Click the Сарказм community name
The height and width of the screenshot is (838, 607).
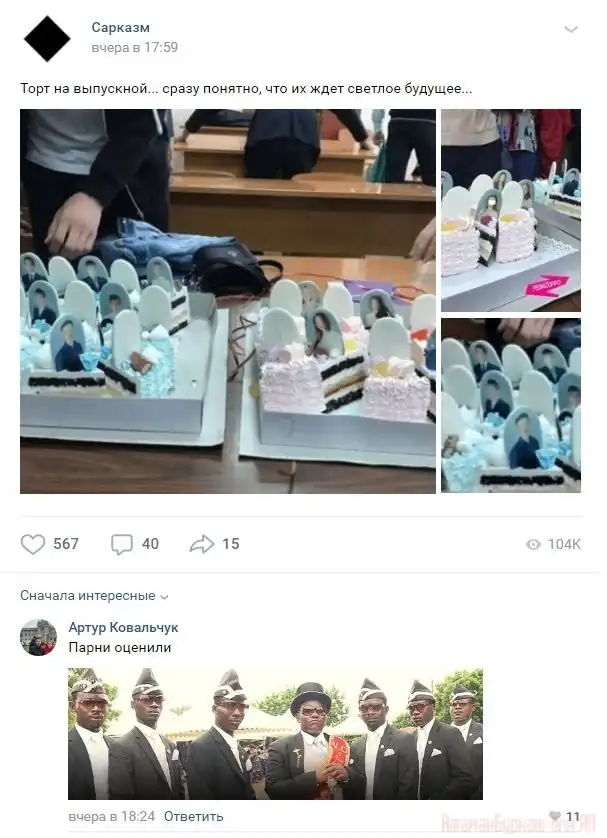tap(120, 27)
